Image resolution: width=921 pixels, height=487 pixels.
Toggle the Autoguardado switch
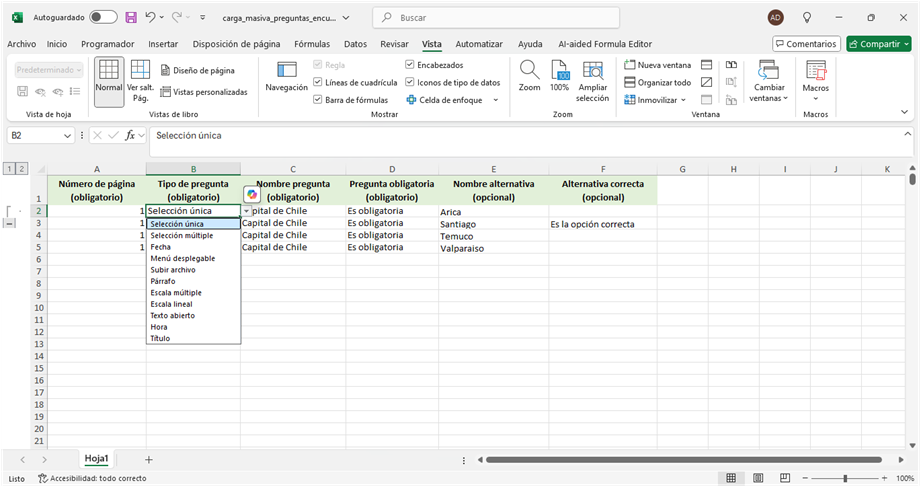pyautogui.click(x=103, y=18)
